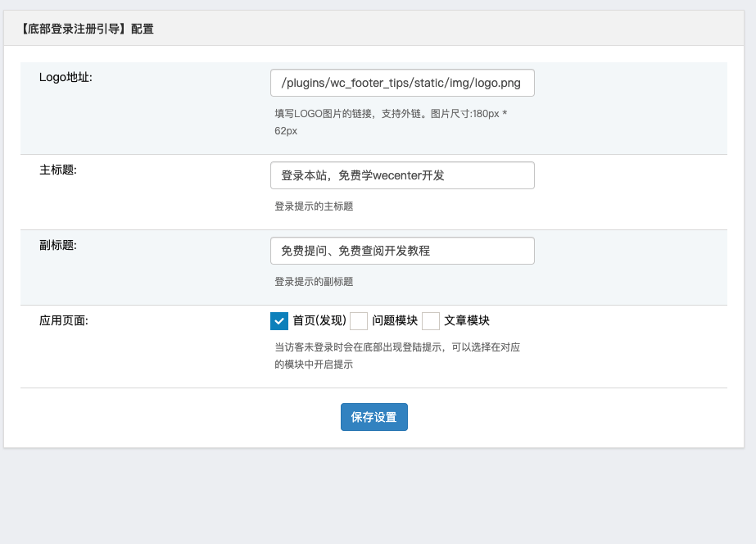Focus the 主标题 text input
Image resolution: width=756 pixels, height=544 pixels.
tap(401, 175)
